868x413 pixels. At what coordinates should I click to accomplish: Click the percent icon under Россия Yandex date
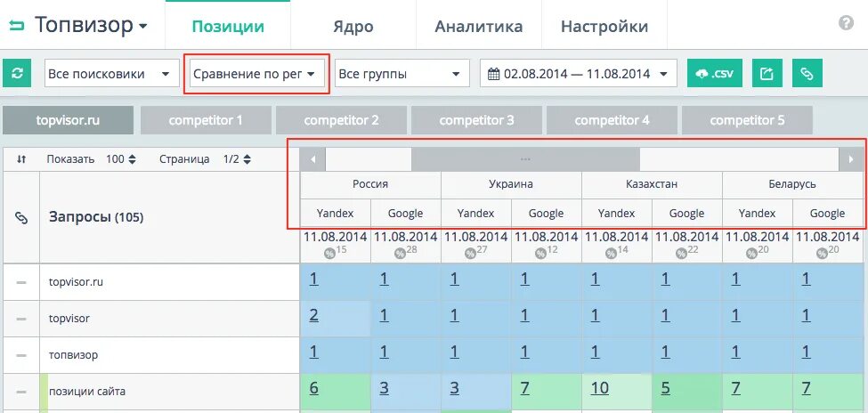click(329, 254)
